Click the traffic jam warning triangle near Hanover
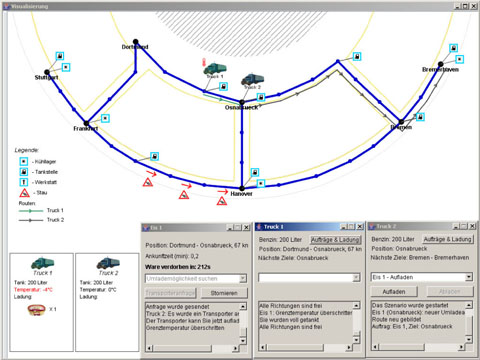Viewport: 480px width, 360px height. pos(222,201)
